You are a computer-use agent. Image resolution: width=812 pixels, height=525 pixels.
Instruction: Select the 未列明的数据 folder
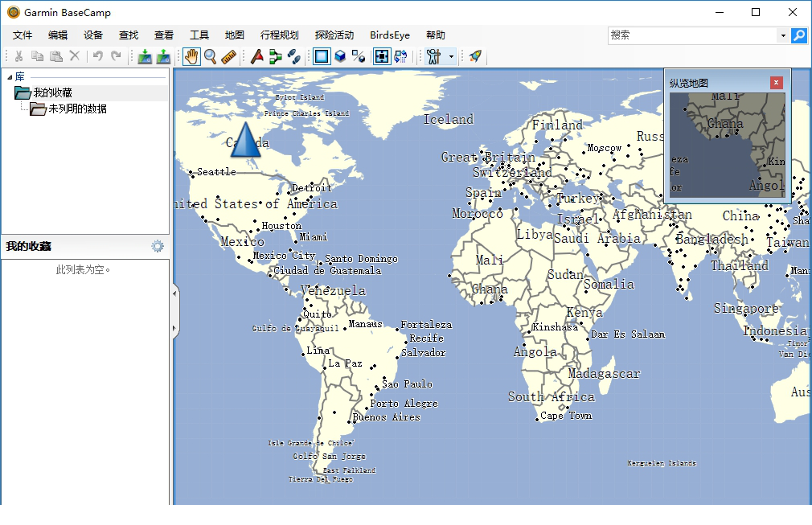[x=77, y=109]
